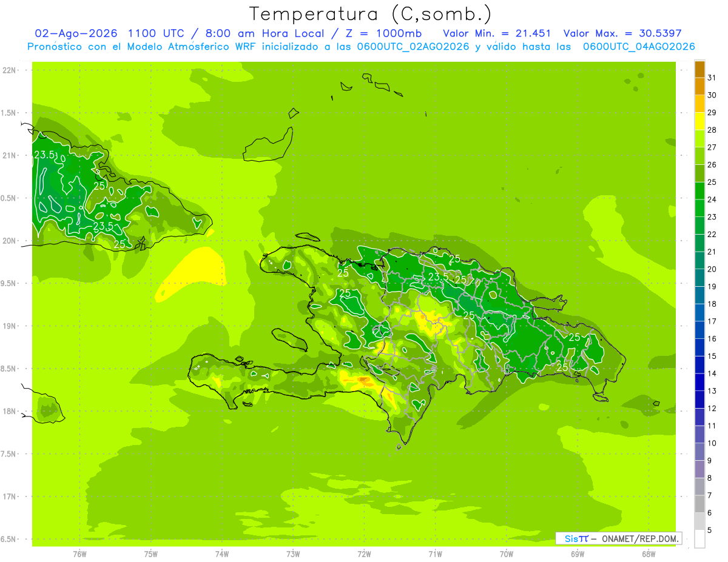Click the "20N" latitude axis label

pos(9,241)
